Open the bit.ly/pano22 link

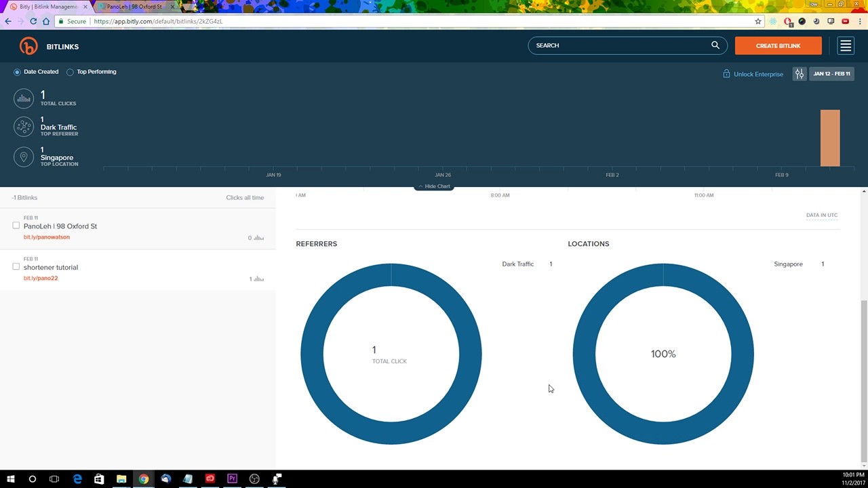41,279
